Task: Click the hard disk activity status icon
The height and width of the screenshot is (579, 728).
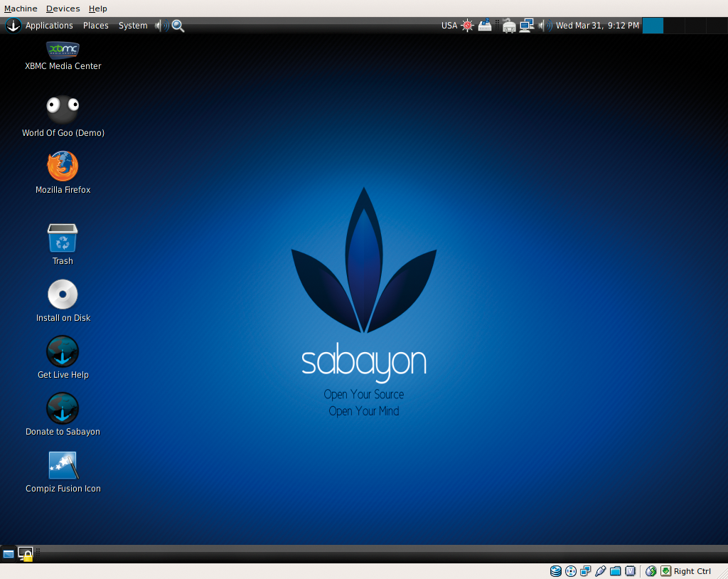Action: coord(556,571)
